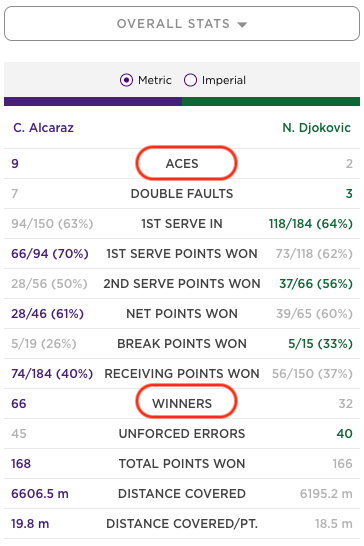Image resolution: width=364 pixels, height=546 pixels.
Task: Select the Metric radio button
Action: pos(126,80)
